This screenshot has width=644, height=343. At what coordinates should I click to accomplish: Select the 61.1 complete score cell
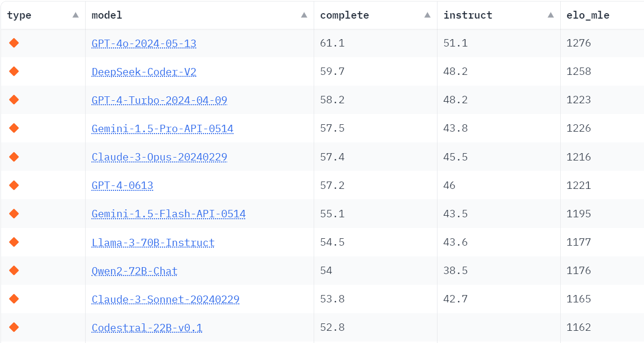[332, 43]
